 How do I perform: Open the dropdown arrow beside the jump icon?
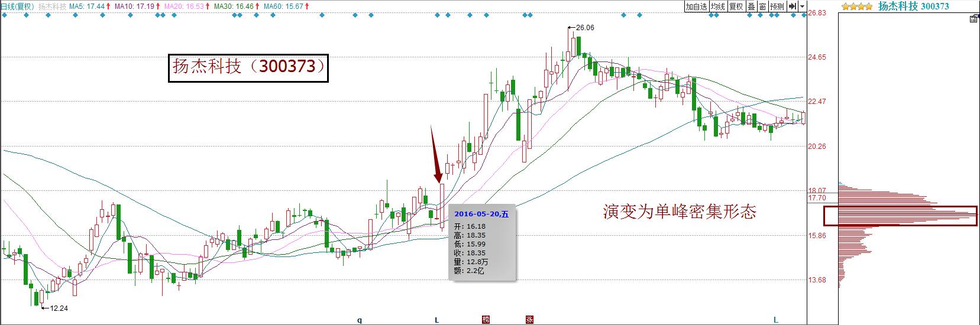coord(803,6)
